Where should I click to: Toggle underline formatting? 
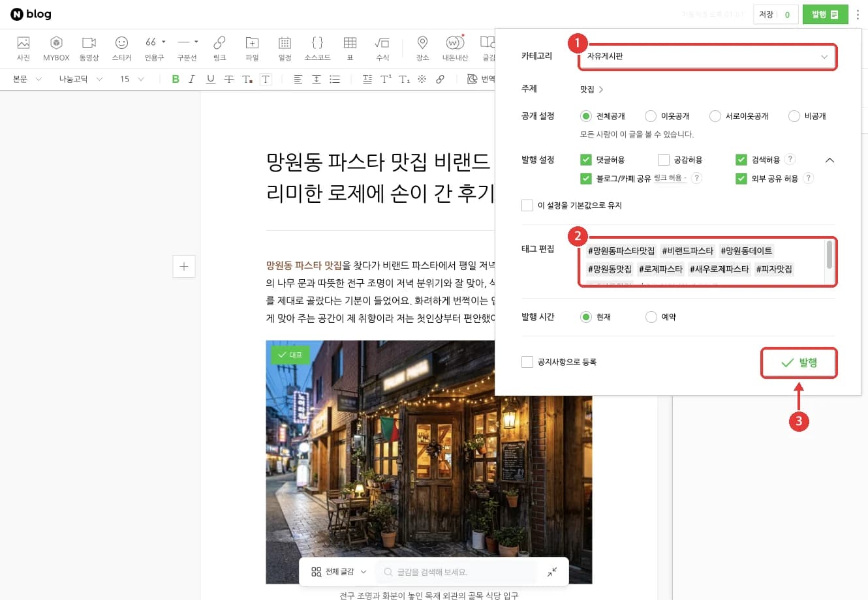pos(210,79)
